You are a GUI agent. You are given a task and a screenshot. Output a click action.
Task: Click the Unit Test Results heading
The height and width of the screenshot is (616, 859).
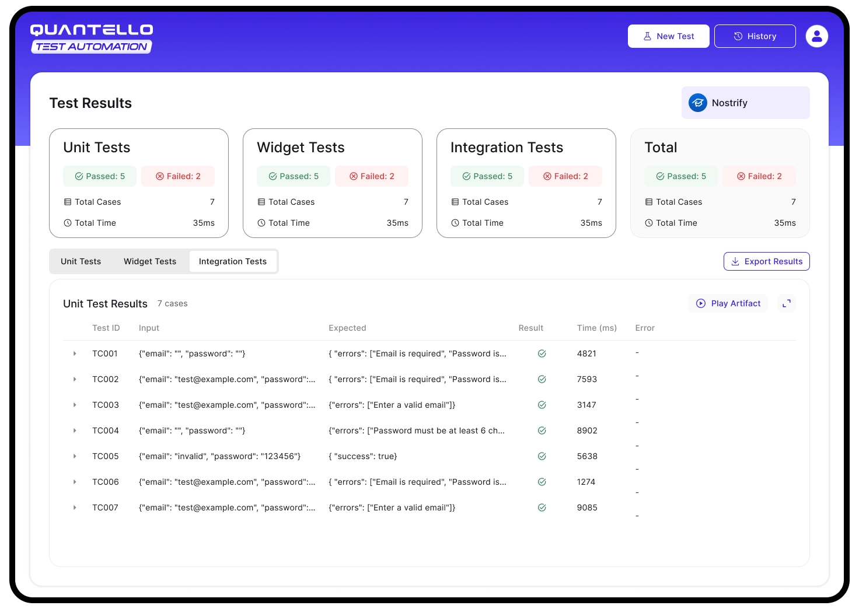point(105,304)
